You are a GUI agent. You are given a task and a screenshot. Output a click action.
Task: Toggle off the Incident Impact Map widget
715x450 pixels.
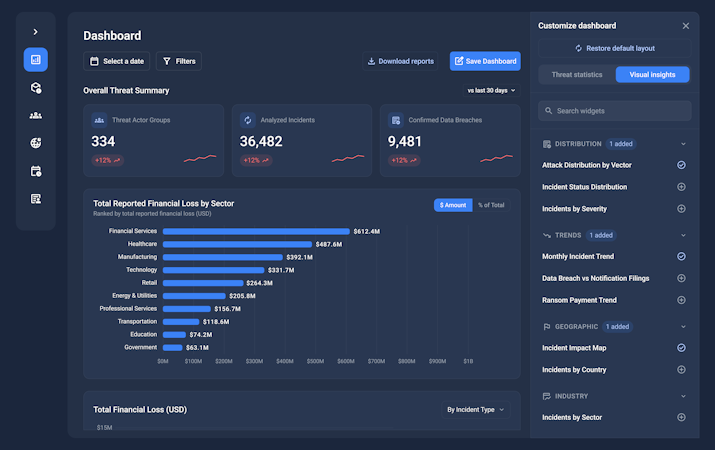pos(681,348)
